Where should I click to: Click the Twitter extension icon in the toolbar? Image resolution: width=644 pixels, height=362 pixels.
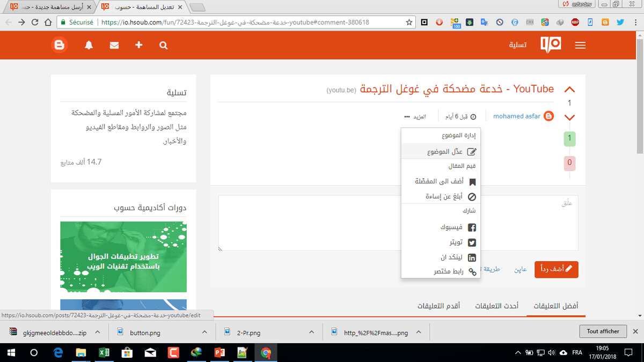pyautogui.click(x=620, y=23)
